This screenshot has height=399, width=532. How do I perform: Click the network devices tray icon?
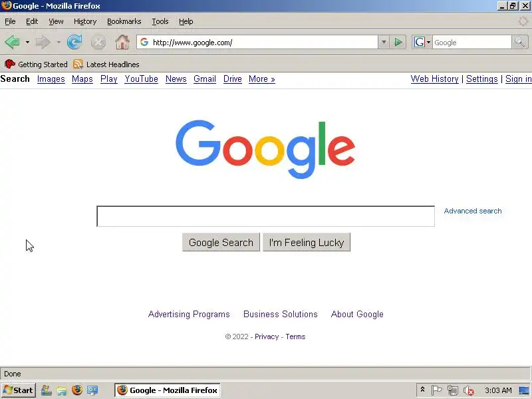point(453,390)
